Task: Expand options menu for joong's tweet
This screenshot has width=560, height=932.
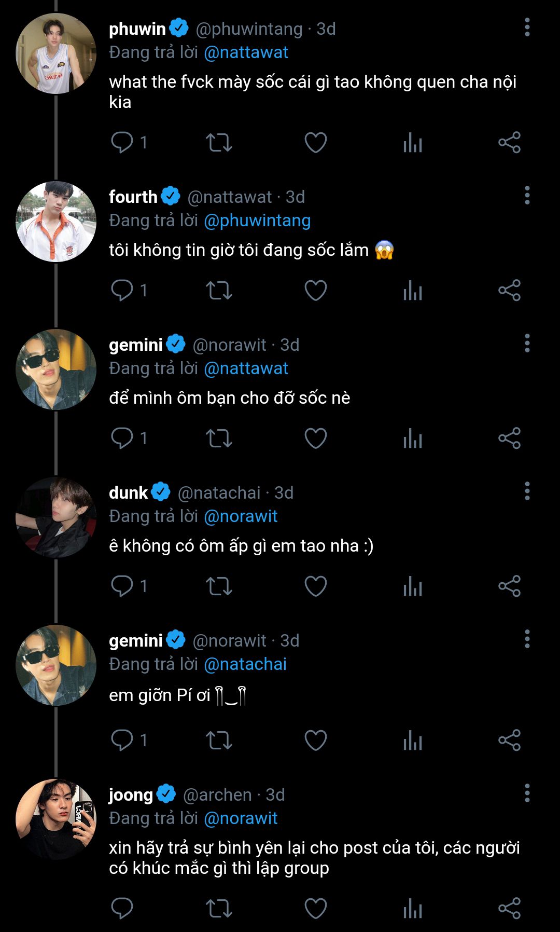Action: 527,793
